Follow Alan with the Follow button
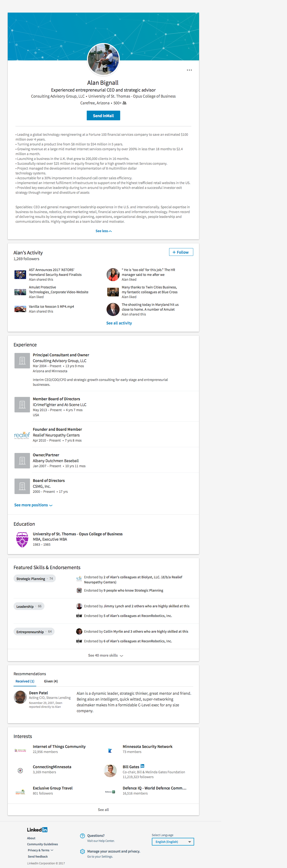Screen dimensions: 287x868 tap(181, 252)
